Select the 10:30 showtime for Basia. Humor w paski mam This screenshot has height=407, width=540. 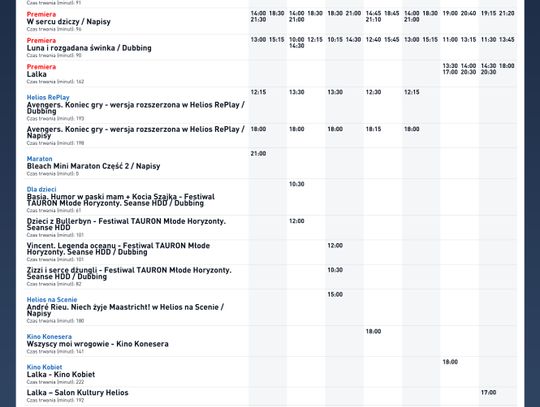click(297, 184)
